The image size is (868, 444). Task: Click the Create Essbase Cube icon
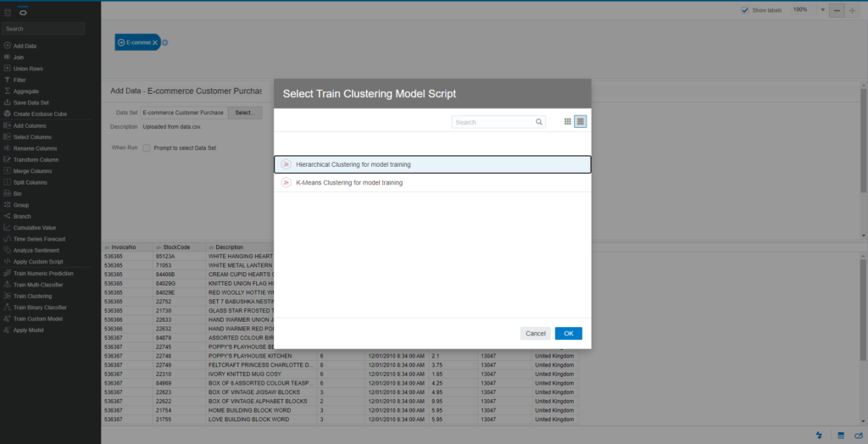(7, 114)
